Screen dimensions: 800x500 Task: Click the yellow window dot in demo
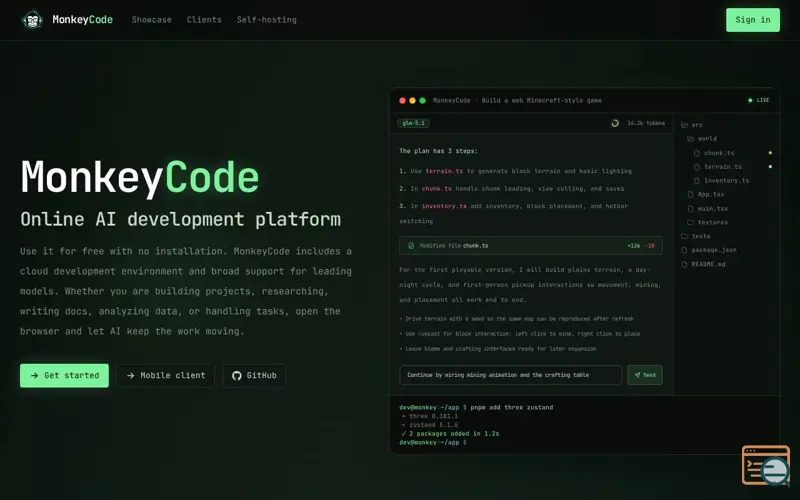[x=412, y=101]
